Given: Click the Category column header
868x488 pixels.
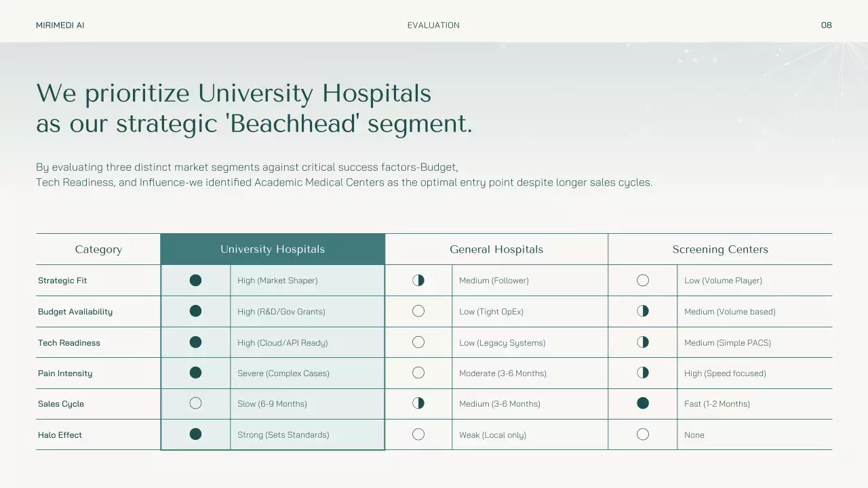Looking at the screenshot, I should [x=98, y=249].
